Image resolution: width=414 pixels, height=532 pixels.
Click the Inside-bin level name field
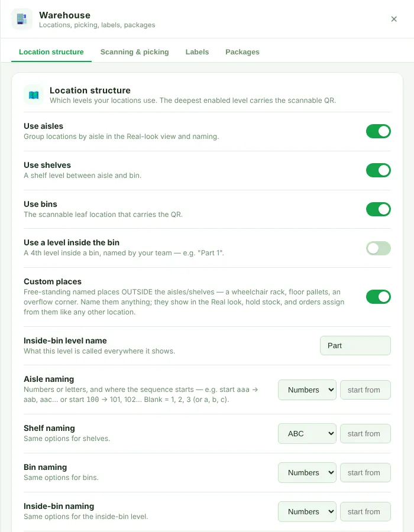[x=355, y=346]
